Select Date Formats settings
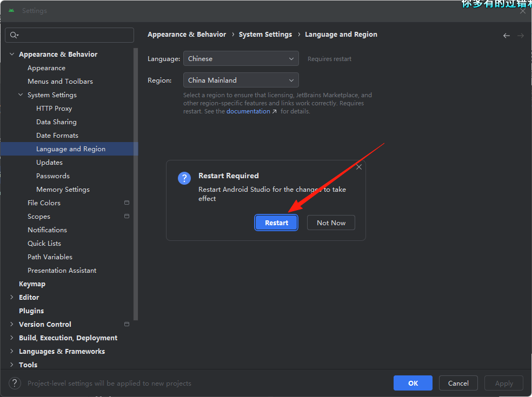The width and height of the screenshot is (532, 397). (x=57, y=135)
